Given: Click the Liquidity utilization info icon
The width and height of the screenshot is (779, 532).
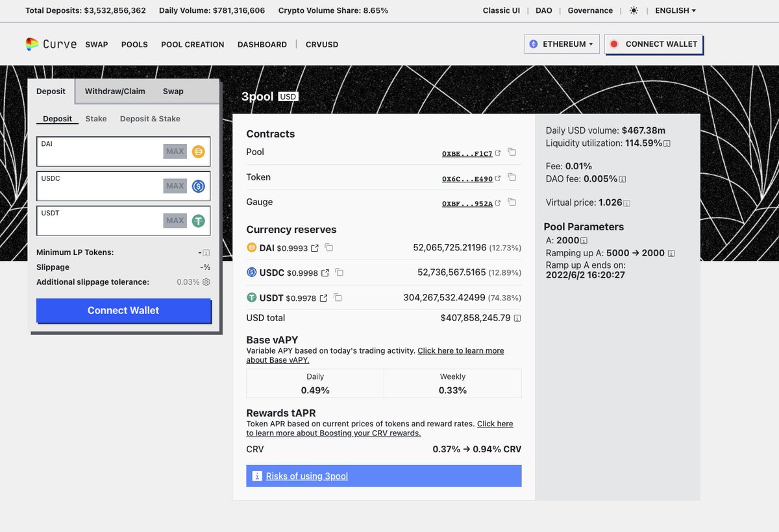Looking at the screenshot, I should pos(667,143).
